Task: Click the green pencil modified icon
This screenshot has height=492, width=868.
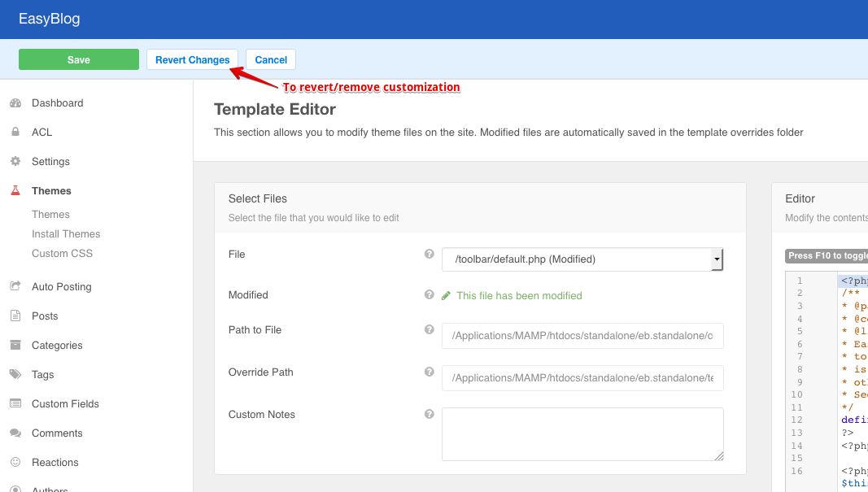Action: pos(446,295)
